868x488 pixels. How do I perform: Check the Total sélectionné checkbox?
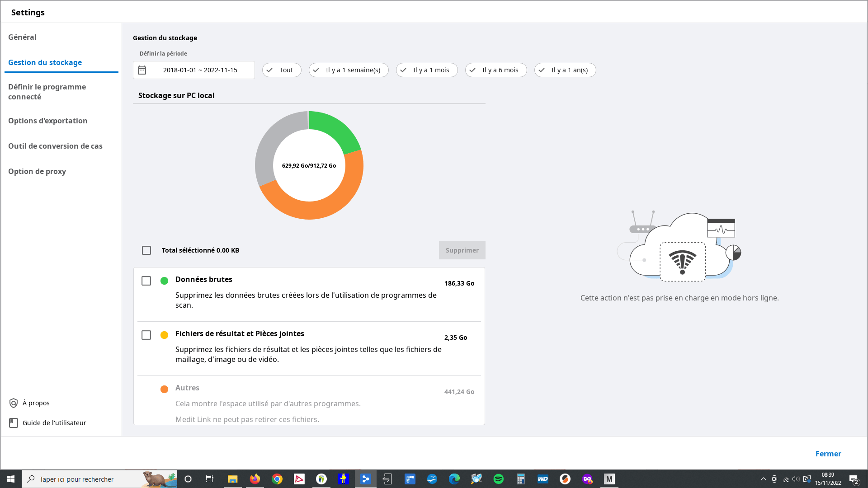click(x=146, y=250)
